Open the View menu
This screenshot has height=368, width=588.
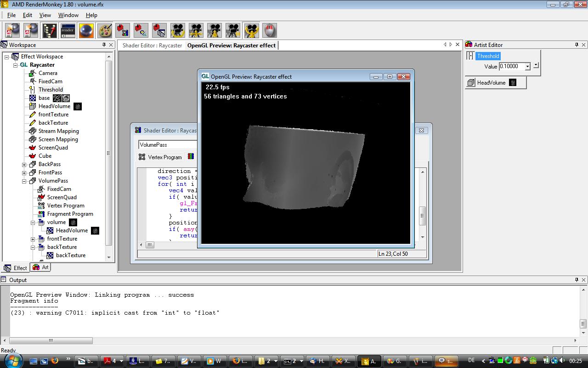(x=45, y=15)
